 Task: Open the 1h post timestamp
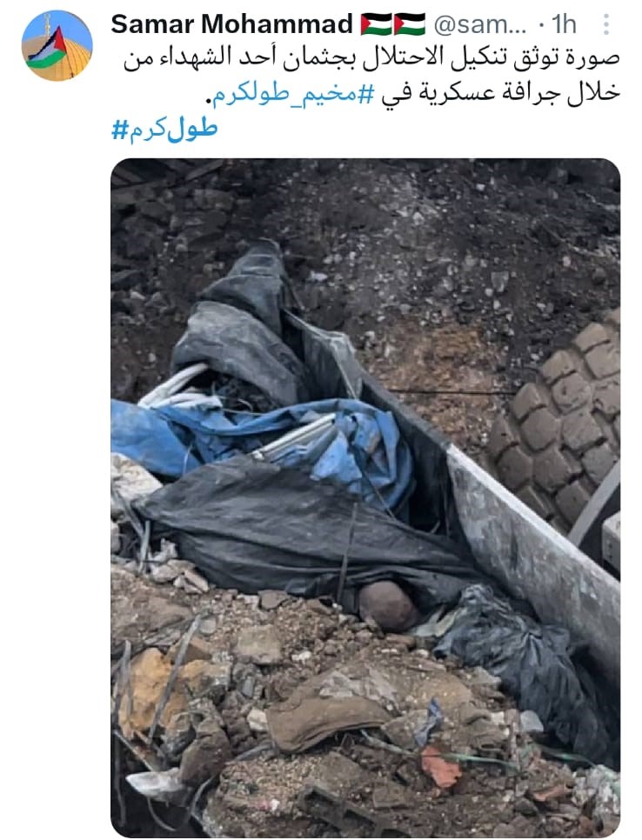coord(564,24)
